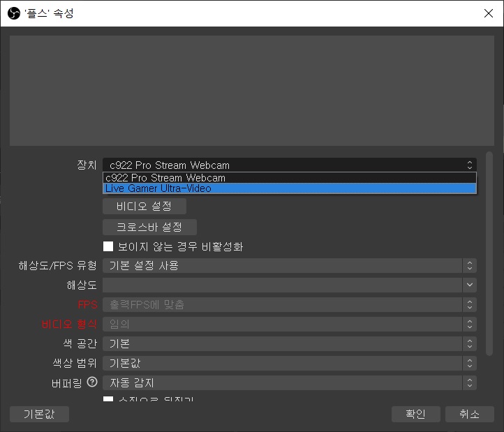
Task: Click the empty 해상도 input field
Action: (x=283, y=285)
